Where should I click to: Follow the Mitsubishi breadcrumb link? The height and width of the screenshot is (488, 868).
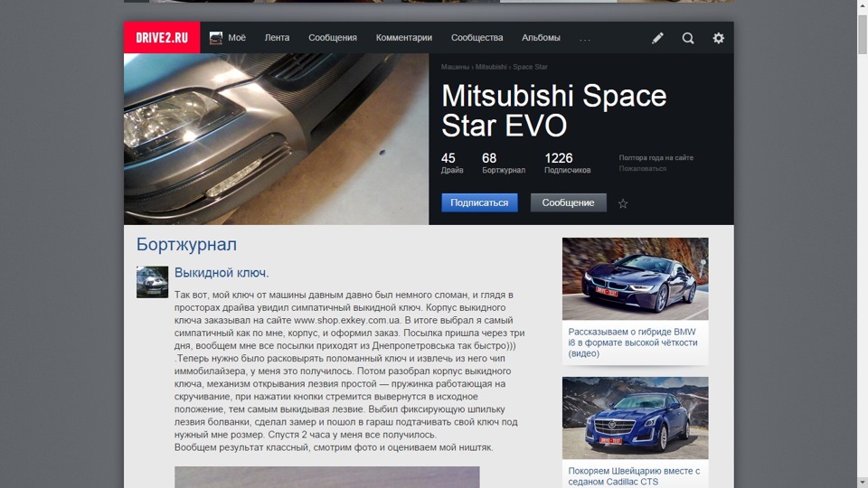pyautogui.click(x=491, y=67)
